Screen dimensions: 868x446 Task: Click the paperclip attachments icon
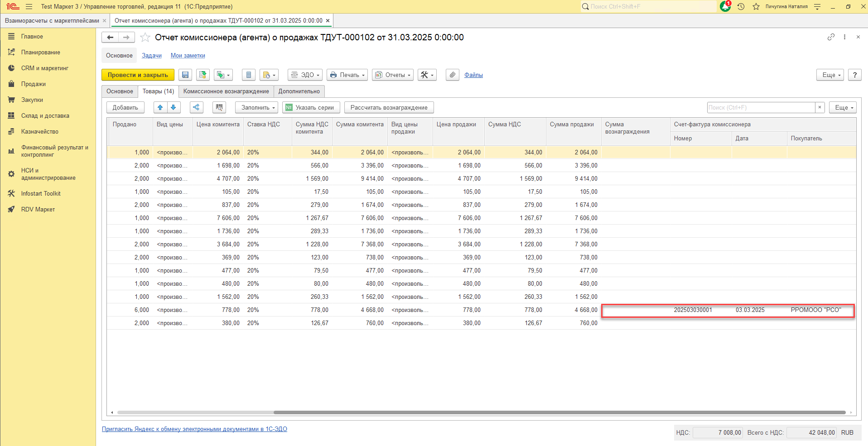[452, 75]
